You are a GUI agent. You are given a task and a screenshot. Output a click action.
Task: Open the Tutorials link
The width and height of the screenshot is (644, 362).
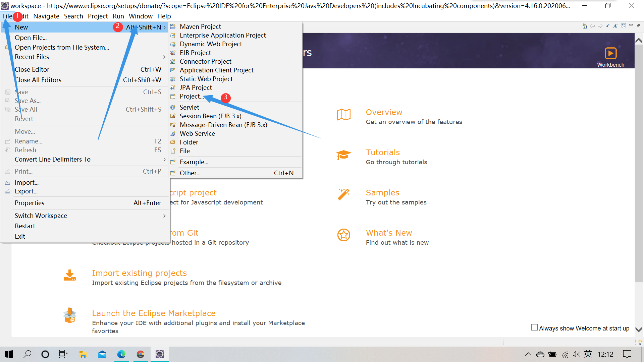(x=383, y=153)
